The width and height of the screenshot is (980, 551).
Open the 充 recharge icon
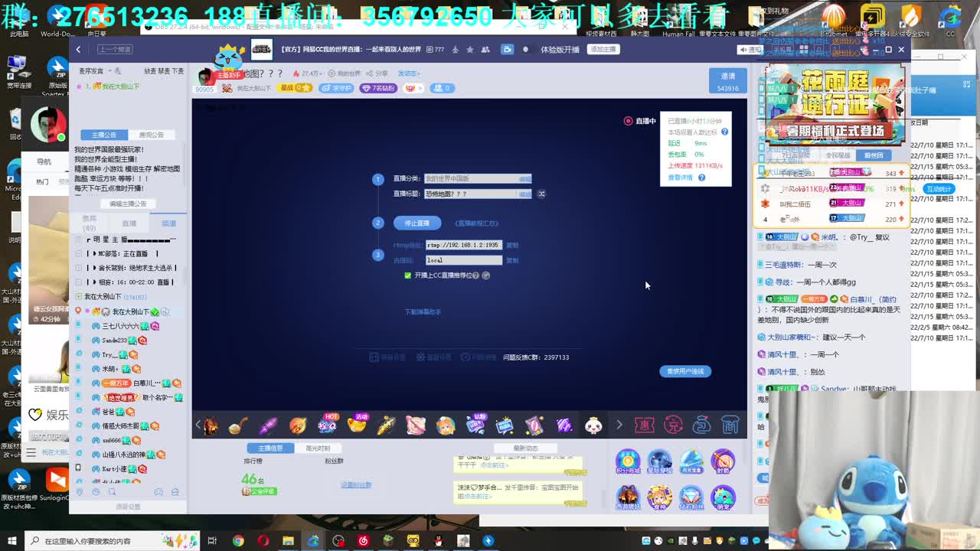pyautogui.click(x=673, y=425)
